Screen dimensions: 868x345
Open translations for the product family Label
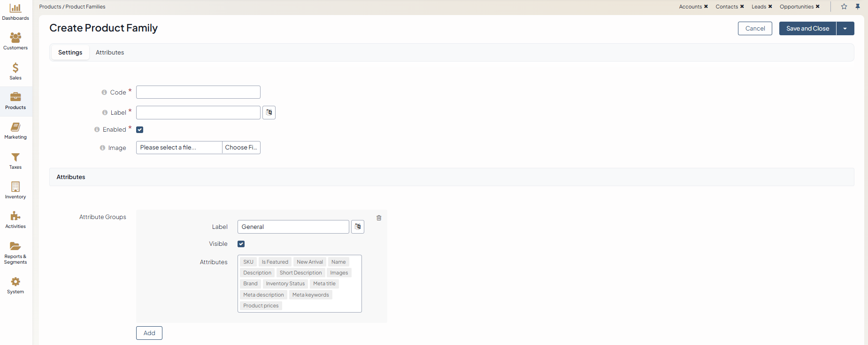269,113
